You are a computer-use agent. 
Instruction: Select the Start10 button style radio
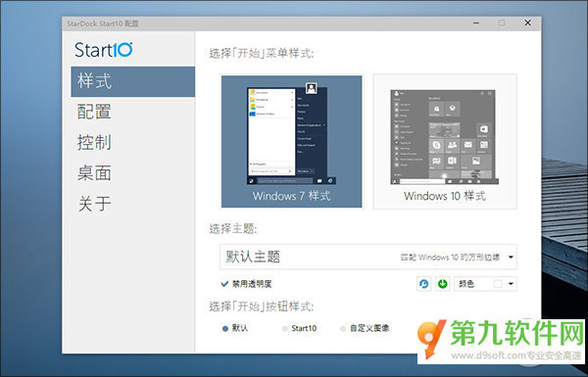pyautogui.click(x=299, y=328)
